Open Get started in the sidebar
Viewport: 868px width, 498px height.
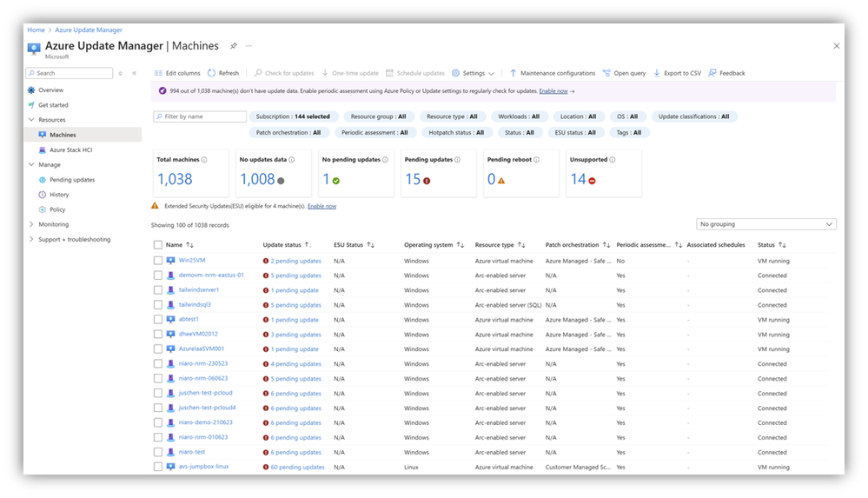53,104
